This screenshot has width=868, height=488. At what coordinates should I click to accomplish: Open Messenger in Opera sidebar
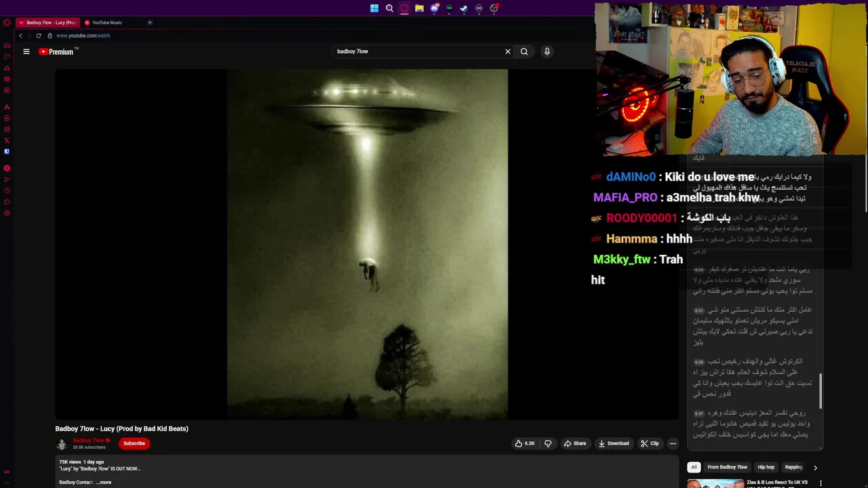click(7, 118)
